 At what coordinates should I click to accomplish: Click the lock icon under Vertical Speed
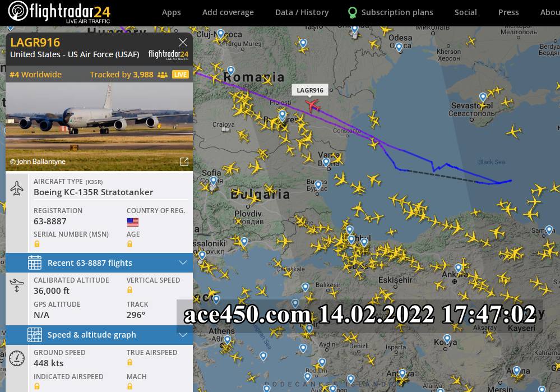129,290
